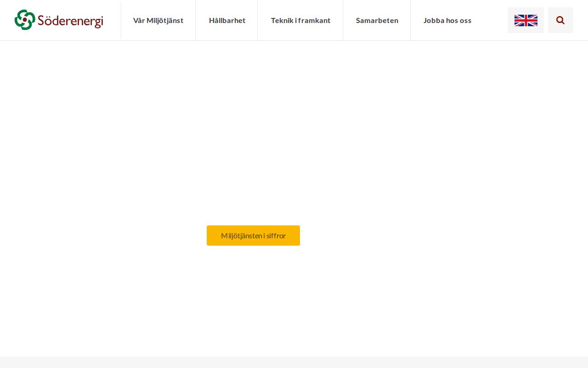The height and width of the screenshot is (368, 588).
Task: Click the magnifying glass search icon
Action: coord(560,20)
